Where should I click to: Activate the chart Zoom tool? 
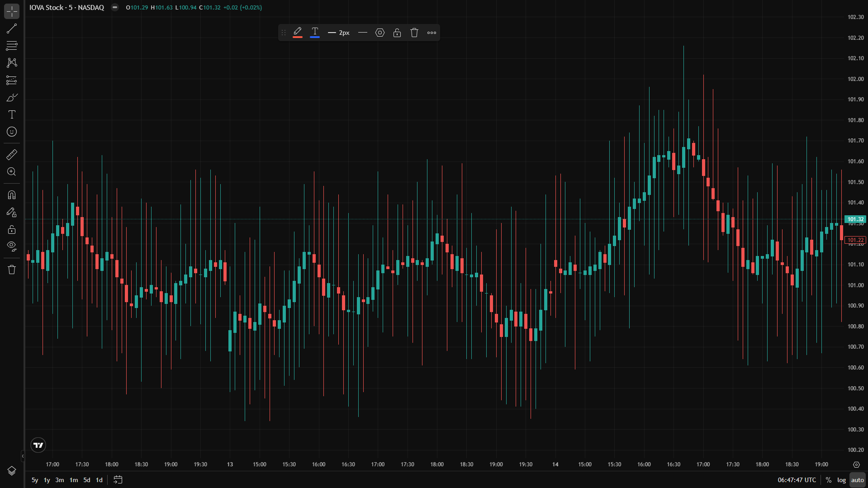[x=11, y=171]
